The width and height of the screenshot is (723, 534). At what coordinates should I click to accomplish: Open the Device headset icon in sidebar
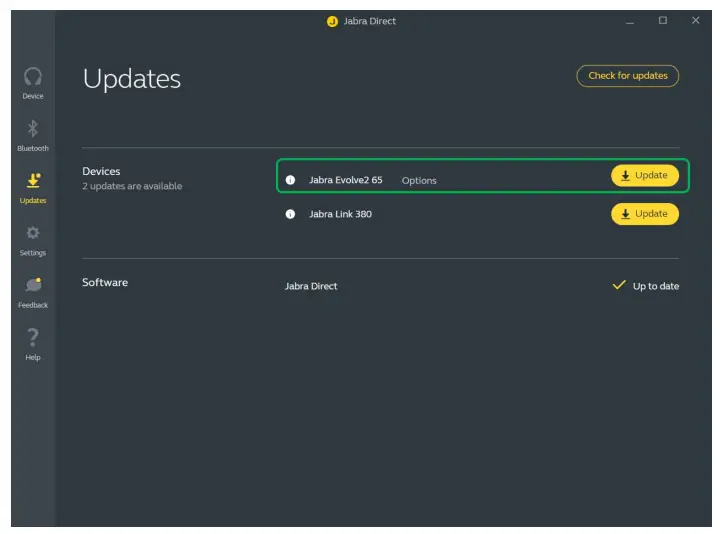[33, 78]
